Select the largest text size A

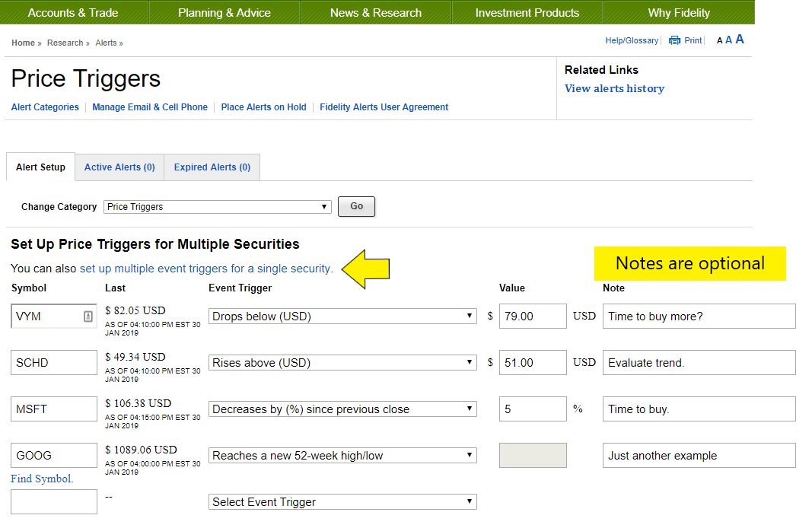pos(739,40)
